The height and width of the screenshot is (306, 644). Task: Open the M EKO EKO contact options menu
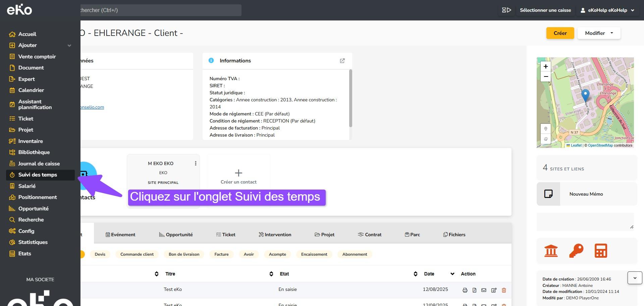pyautogui.click(x=196, y=163)
